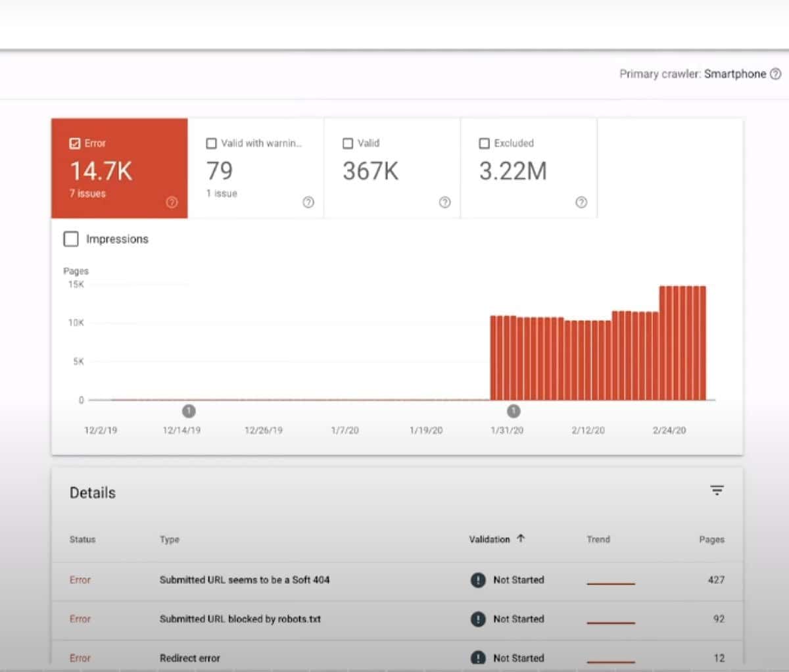The image size is (789, 672).
Task: Click help icon in the Valid card
Action: 444,203
